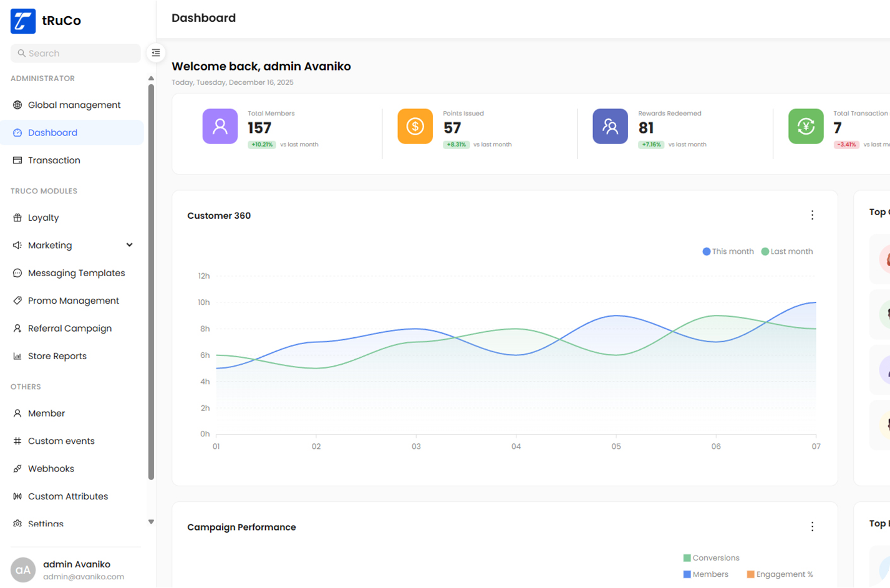Switch to the Dashboard tab
This screenshot has width=890, height=588.
coord(52,132)
